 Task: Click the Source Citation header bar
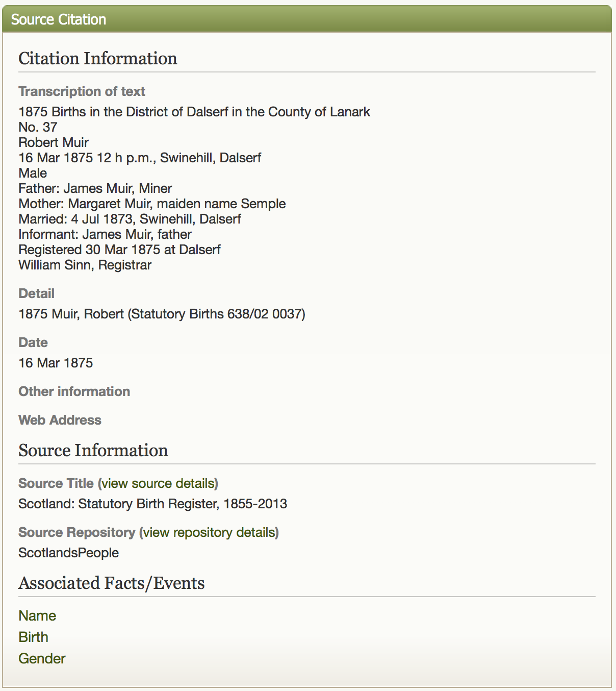point(307,19)
